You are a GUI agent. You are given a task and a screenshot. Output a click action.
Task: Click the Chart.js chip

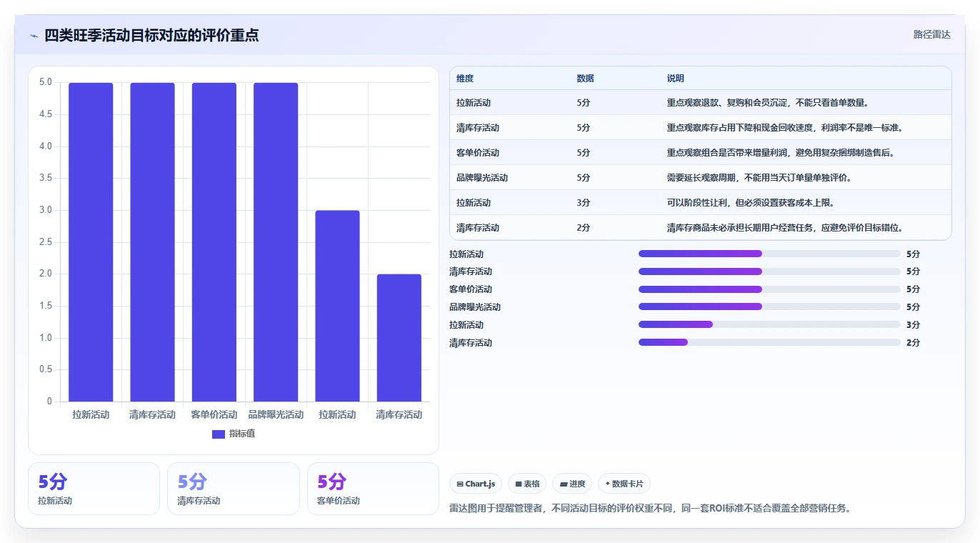click(x=476, y=484)
